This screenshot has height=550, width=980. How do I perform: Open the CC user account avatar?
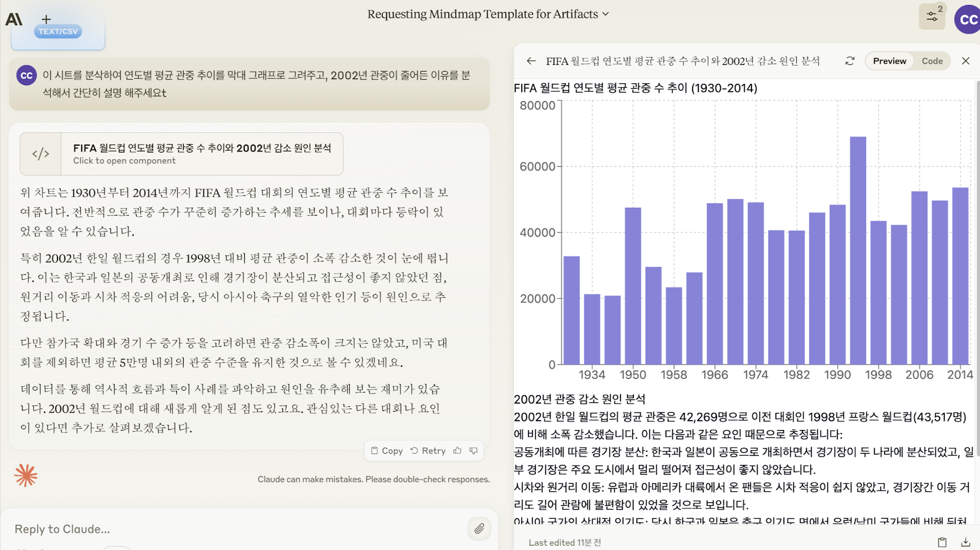point(968,19)
